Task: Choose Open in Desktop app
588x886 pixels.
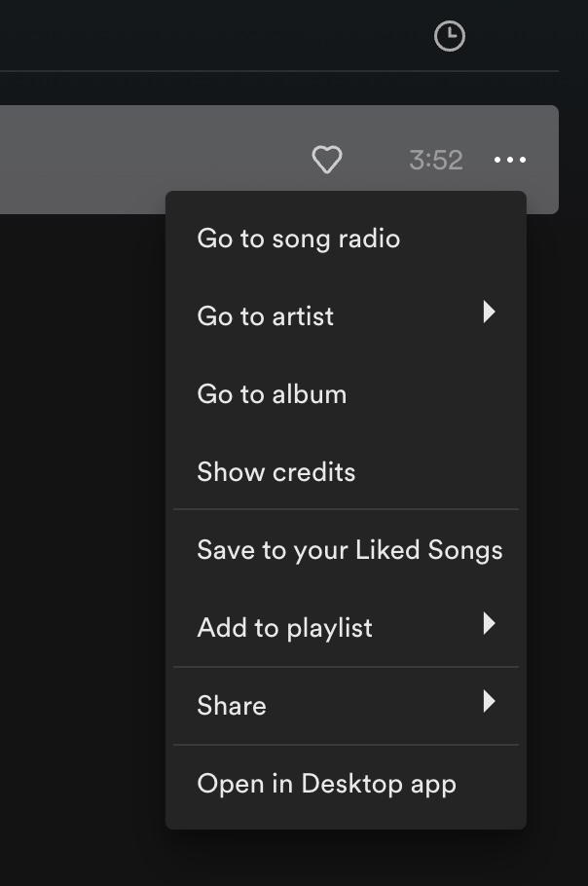Action: (326, 784)
